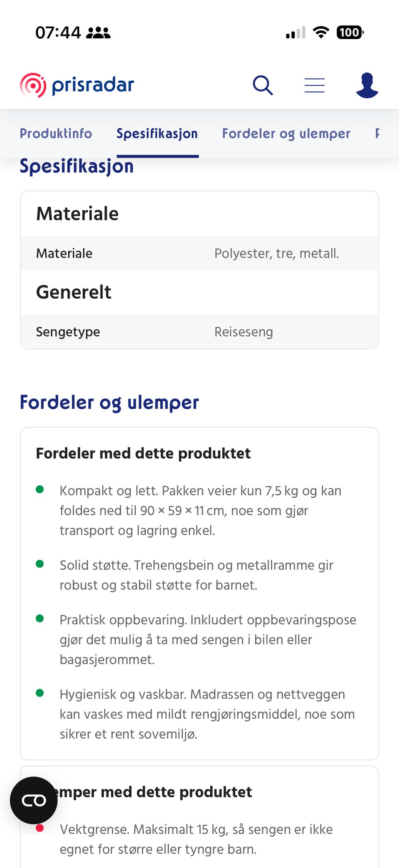Open the hamburger menu
This screenshot has height=868, width=399.
point(314,85)
